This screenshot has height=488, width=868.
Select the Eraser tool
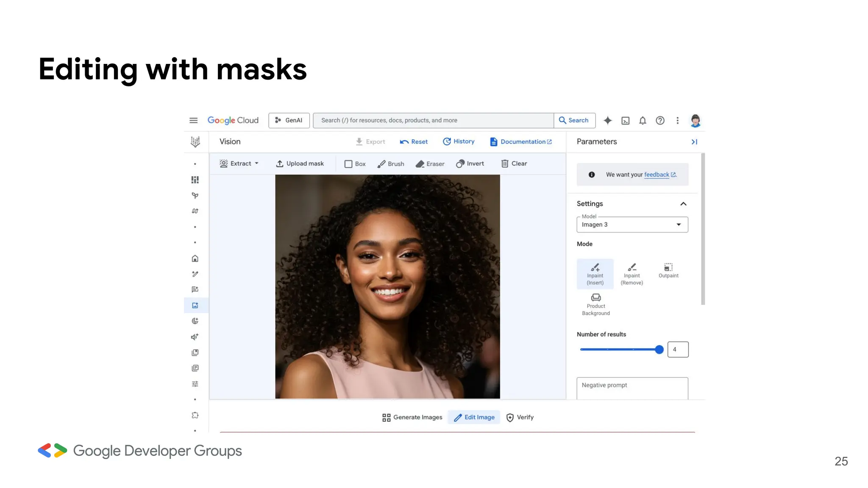pyautogui.click(x=430, y=164)
